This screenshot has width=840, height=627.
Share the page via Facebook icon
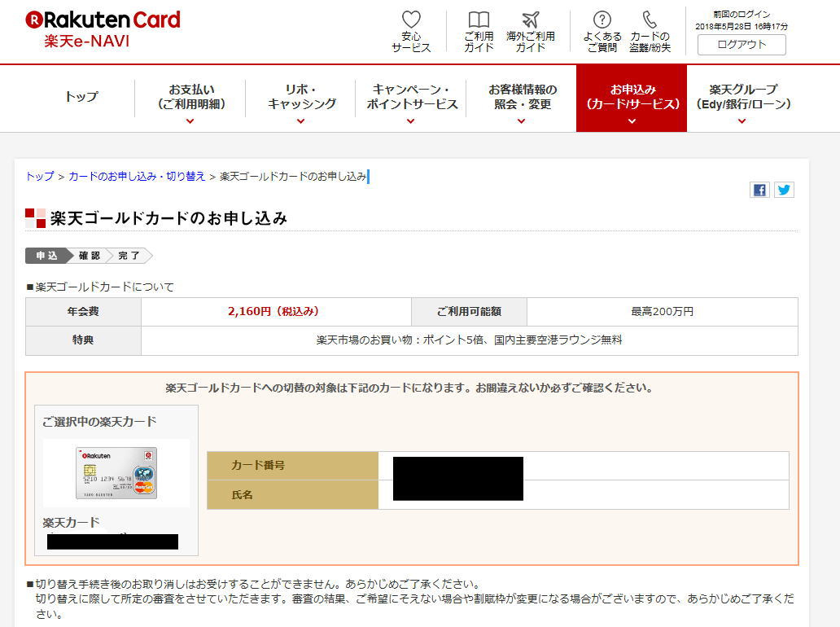click(759, 190)
